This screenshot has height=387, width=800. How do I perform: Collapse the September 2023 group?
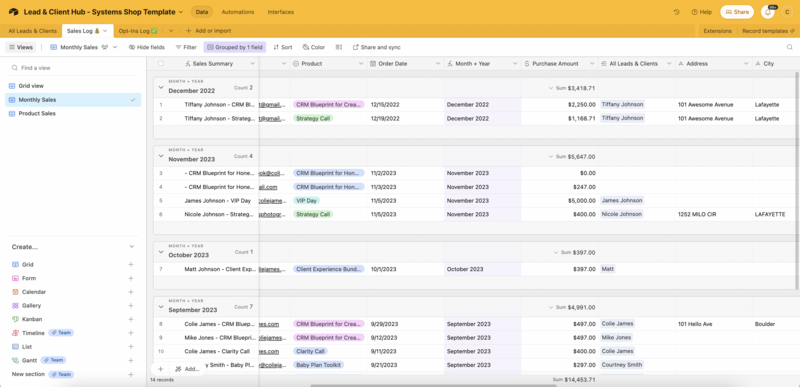161,307
